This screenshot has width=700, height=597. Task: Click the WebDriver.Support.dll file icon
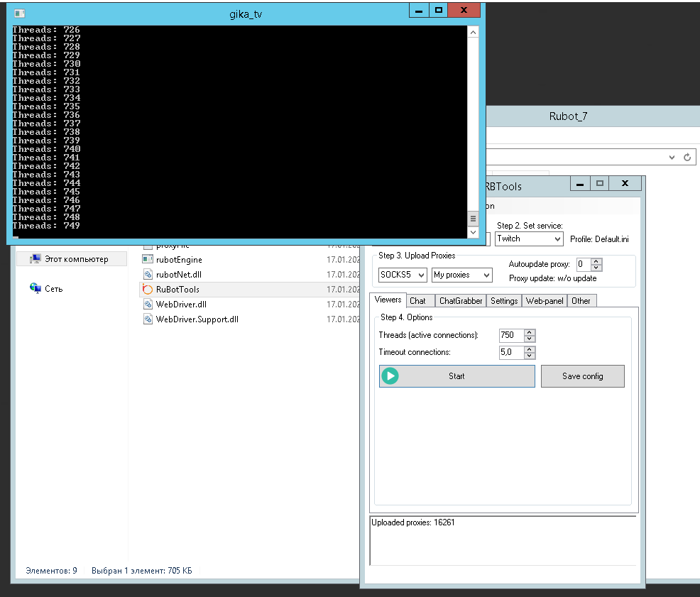(x=148, y=319)
